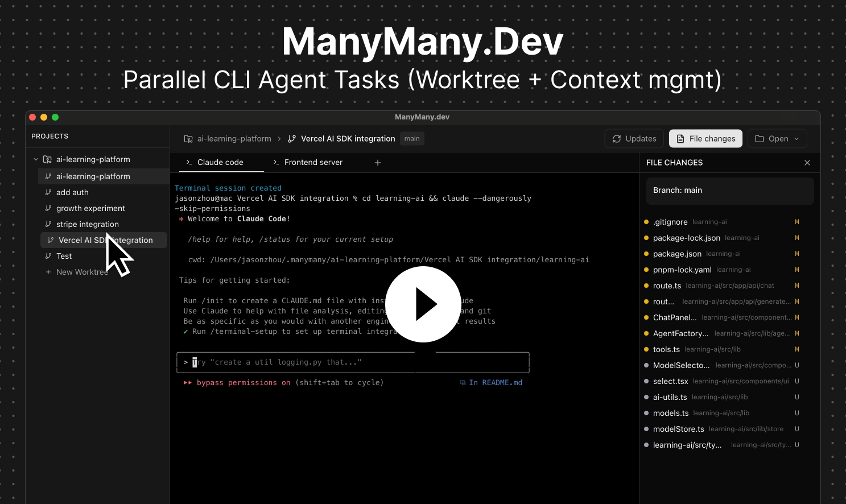
Task: Open ChatPanel file in file changes
Action: [723, 317]
